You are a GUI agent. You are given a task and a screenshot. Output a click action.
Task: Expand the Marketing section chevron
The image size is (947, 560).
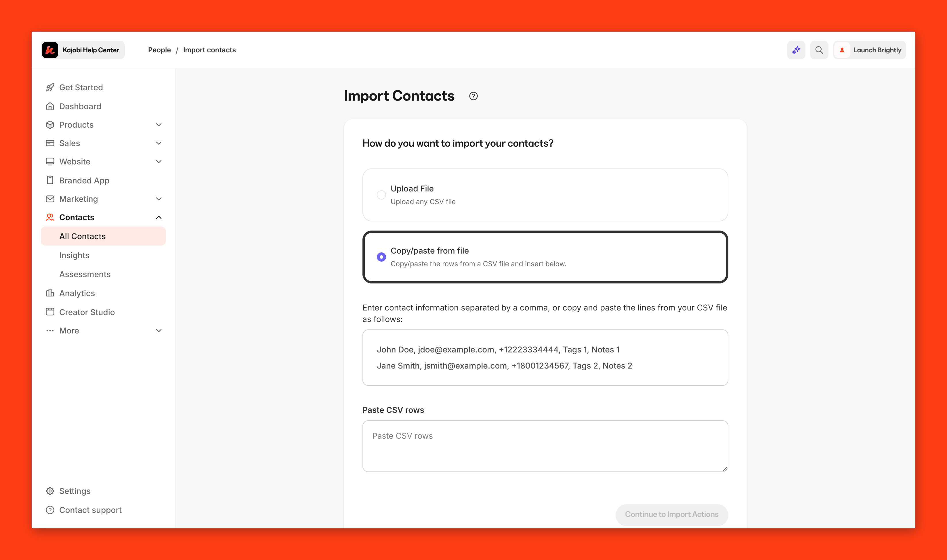tap(159, 199)
